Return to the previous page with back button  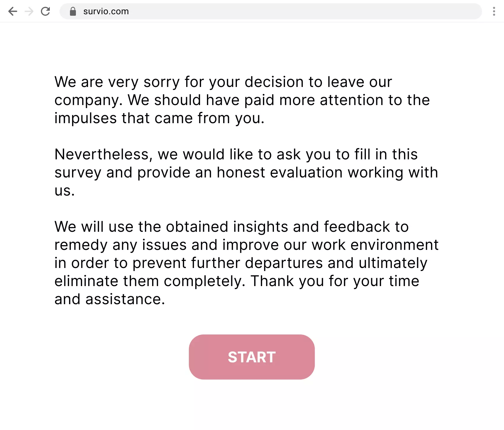pos(12,12)
